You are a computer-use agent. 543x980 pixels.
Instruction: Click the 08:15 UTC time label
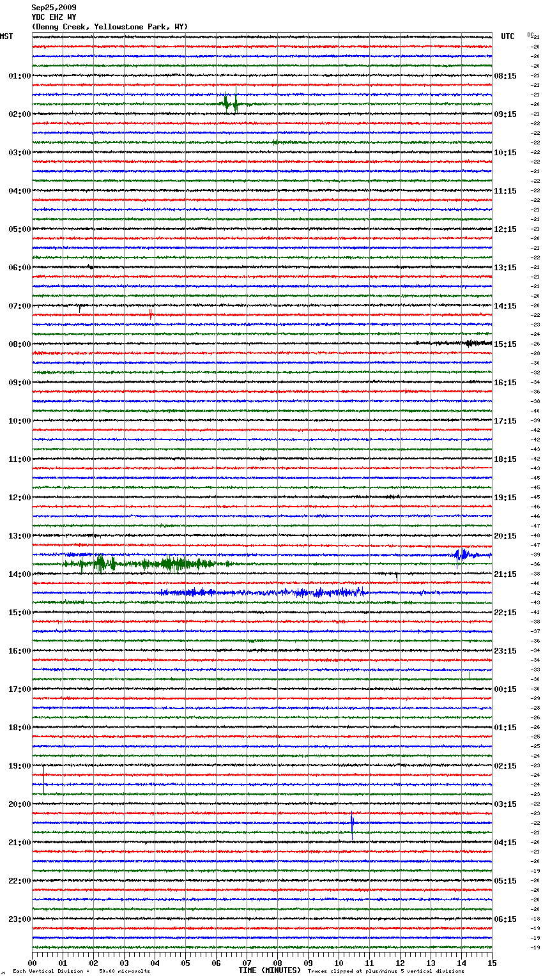pos(505,76)
